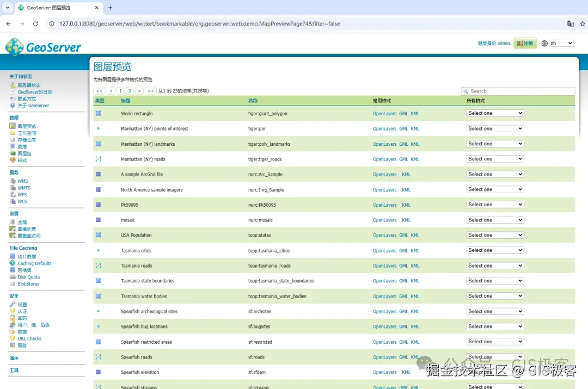Viewport: 588px width, 389px height.
Task: Open the format dropdown for nurc:Arc_Sample
Action: [495, 174]
